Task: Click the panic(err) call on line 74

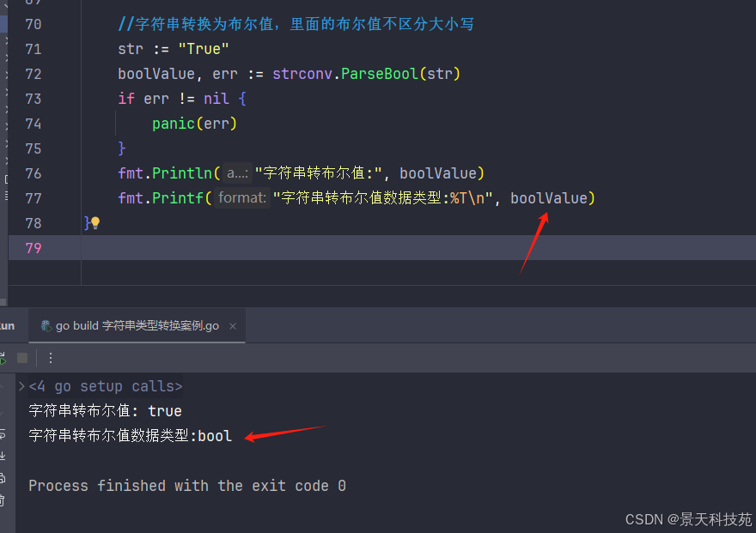Action: point(194,124)
